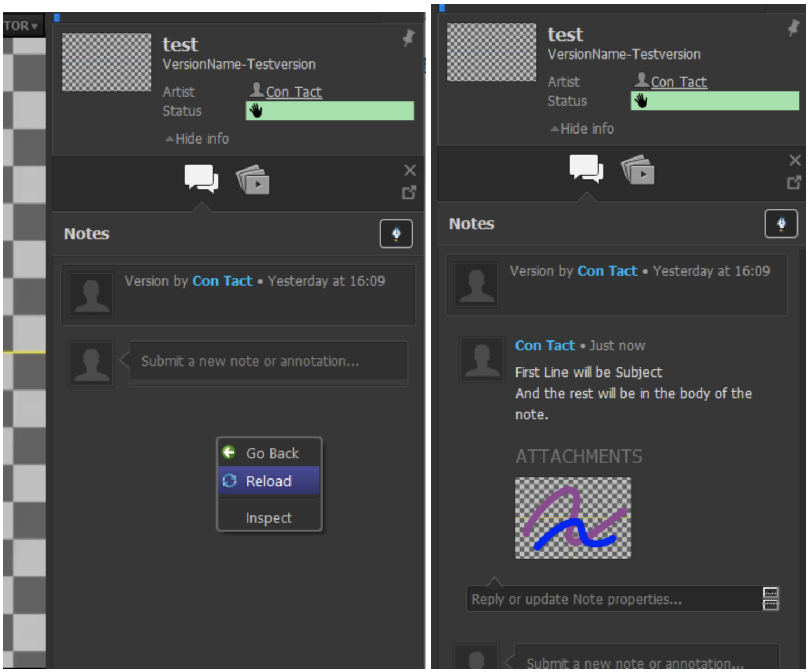Pin the left info panel with pushpin icon

coord(408,38)
